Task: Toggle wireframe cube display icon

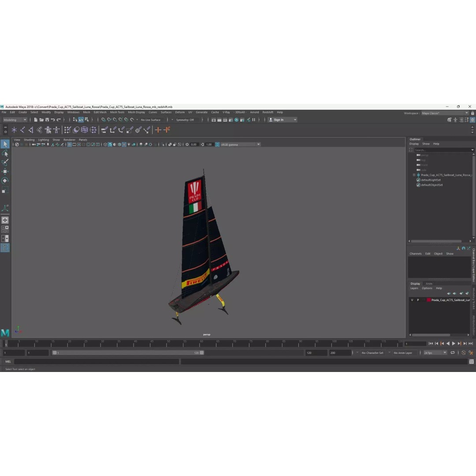Action: [x=105, y=145]
